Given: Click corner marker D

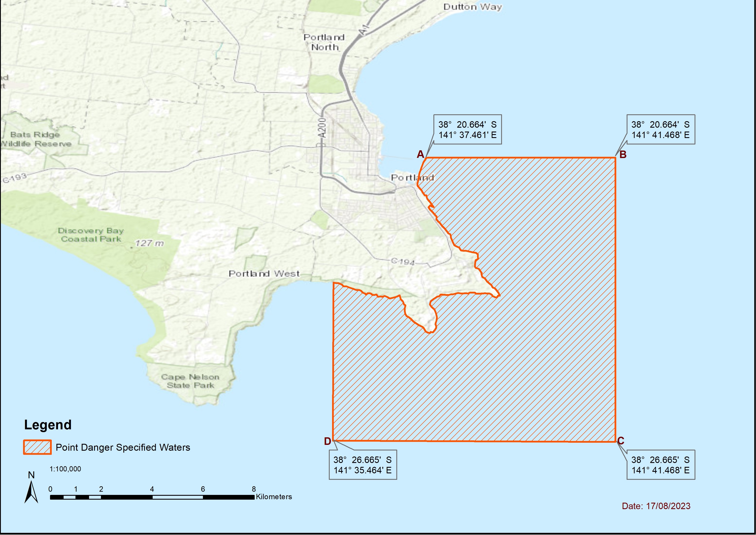Looking at the screenshot, I should (328, 441).
